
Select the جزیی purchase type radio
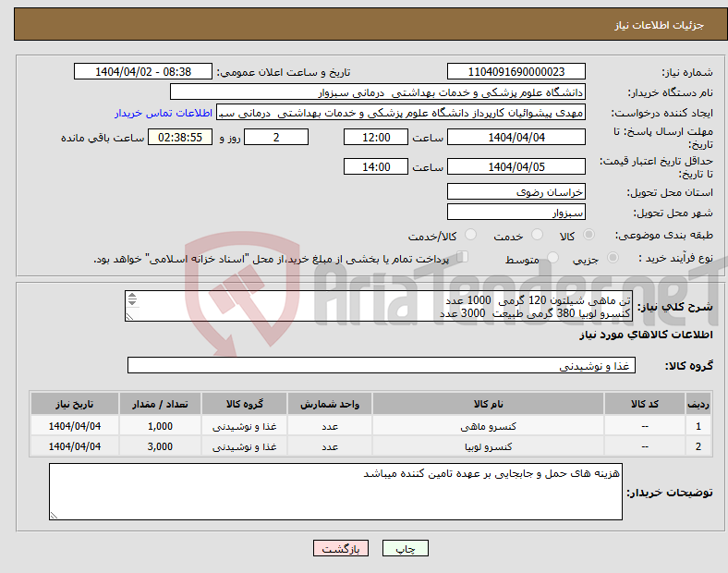[x=613, y=257]
